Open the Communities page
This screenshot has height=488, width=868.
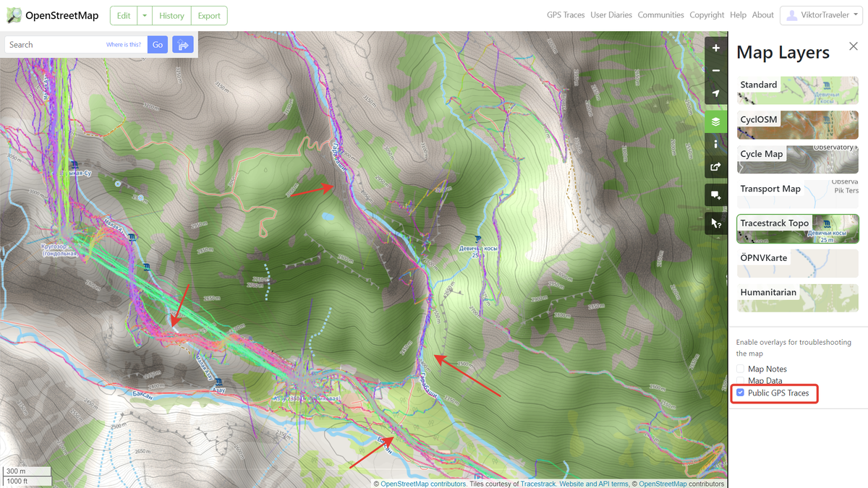coord(661,15)
